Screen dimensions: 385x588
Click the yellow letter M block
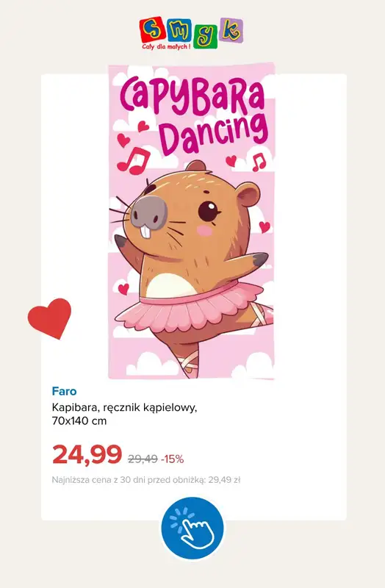pyautogui.click(x=179, y=30)
